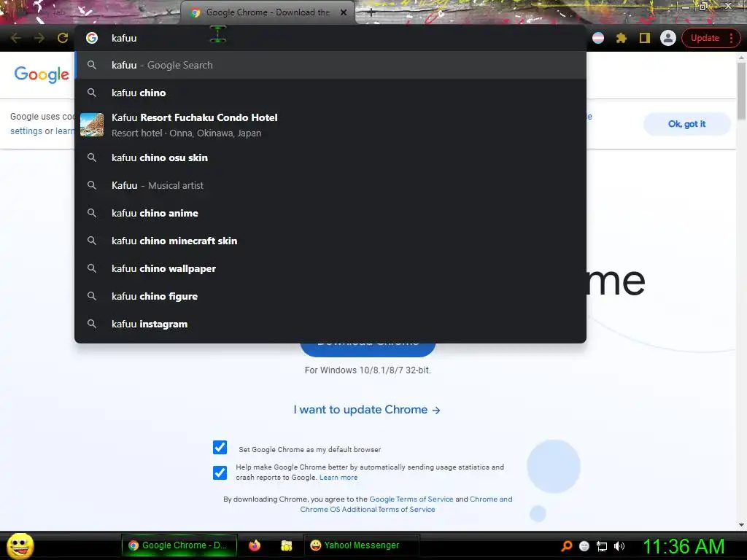This screenshot has height=560, width=747.
Task: Click the address bar containing kafuu
Action: point(330,38)
